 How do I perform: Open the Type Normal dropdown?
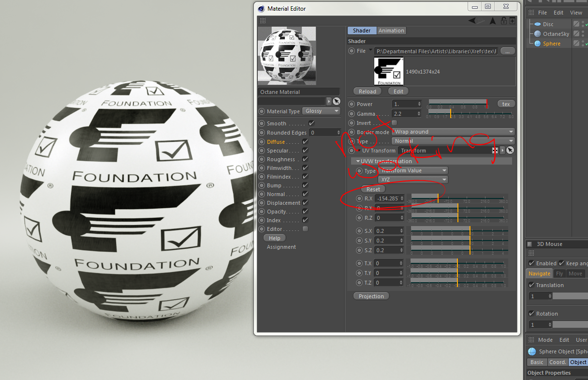point(453,141)
